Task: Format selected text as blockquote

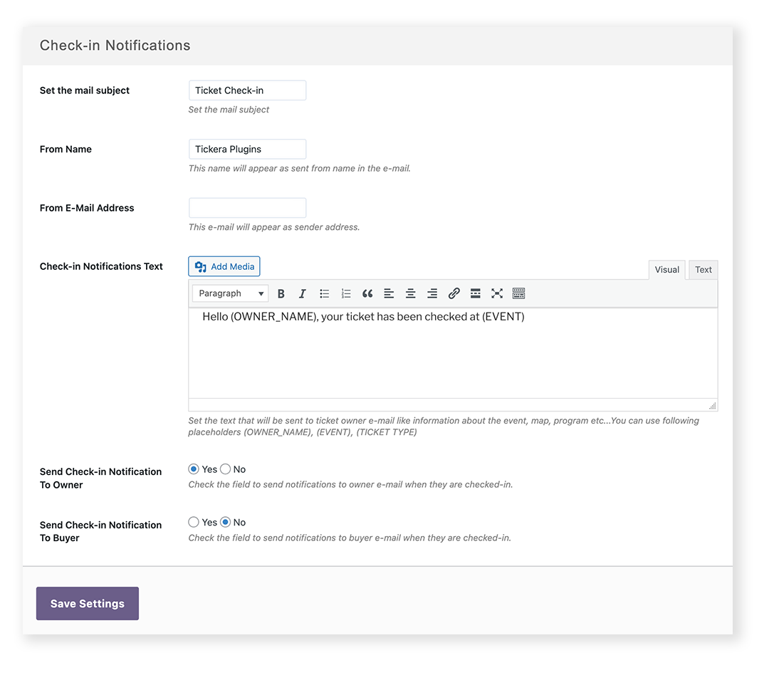Action: coord(367,293)
